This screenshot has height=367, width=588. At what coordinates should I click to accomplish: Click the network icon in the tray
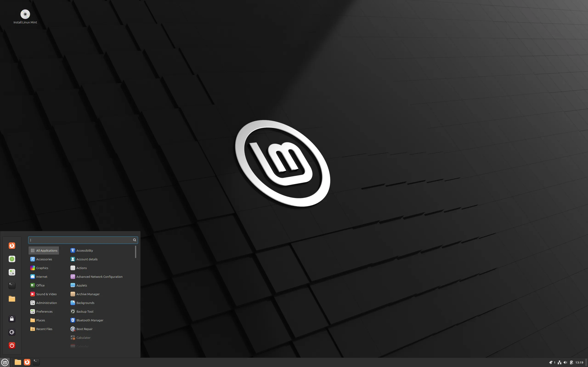point(559,362)
